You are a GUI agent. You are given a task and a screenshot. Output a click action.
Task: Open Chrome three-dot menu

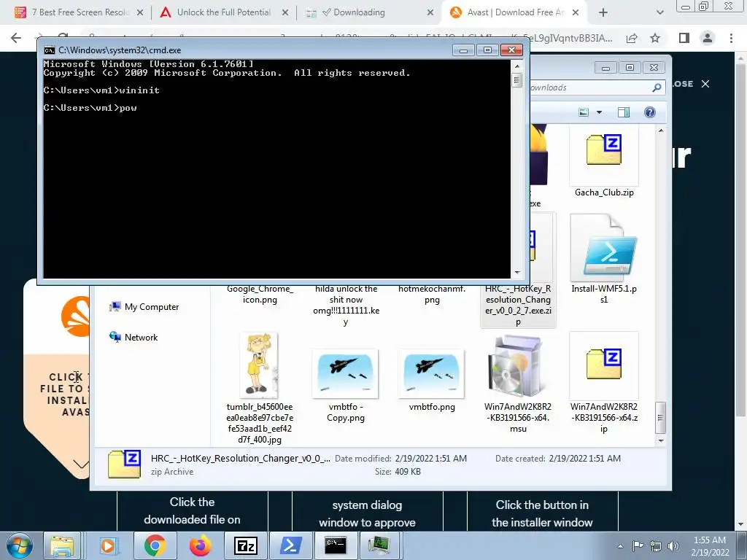(731, 38)
